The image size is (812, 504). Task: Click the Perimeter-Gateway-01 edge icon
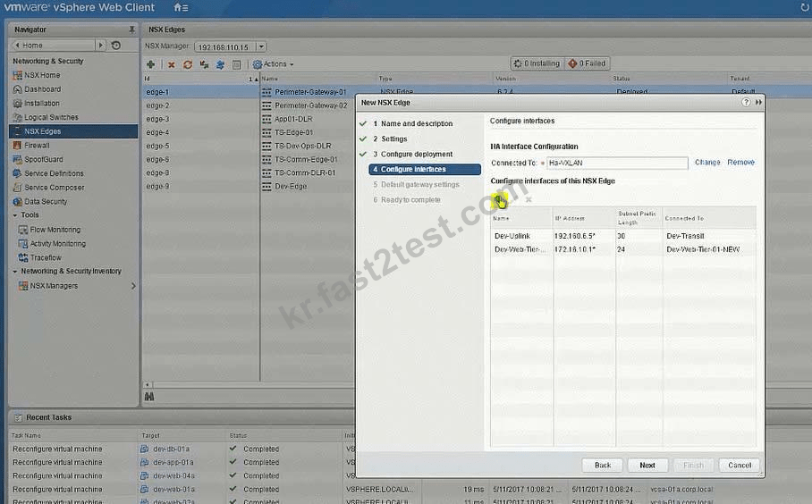[x=266, y=92]
